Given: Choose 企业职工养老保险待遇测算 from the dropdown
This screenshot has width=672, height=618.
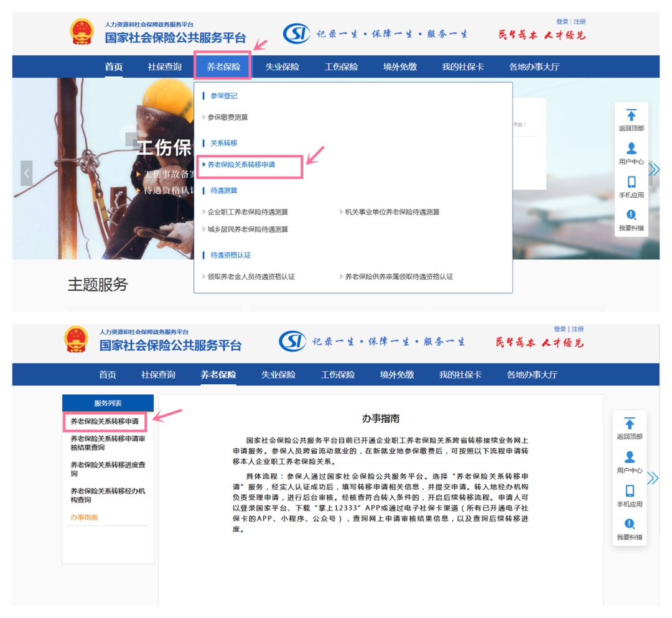Looking at the screenshot, I should click(248, 212).
